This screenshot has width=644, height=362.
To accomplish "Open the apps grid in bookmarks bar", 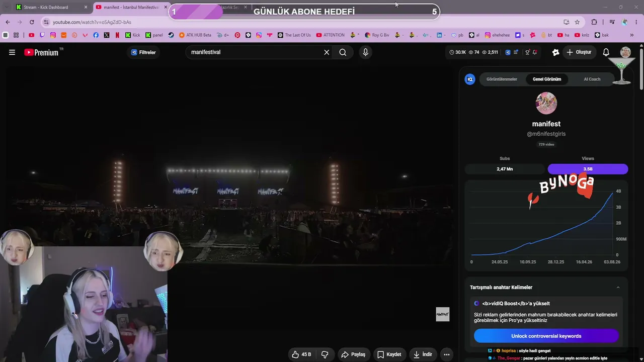I will click(16, 35).
